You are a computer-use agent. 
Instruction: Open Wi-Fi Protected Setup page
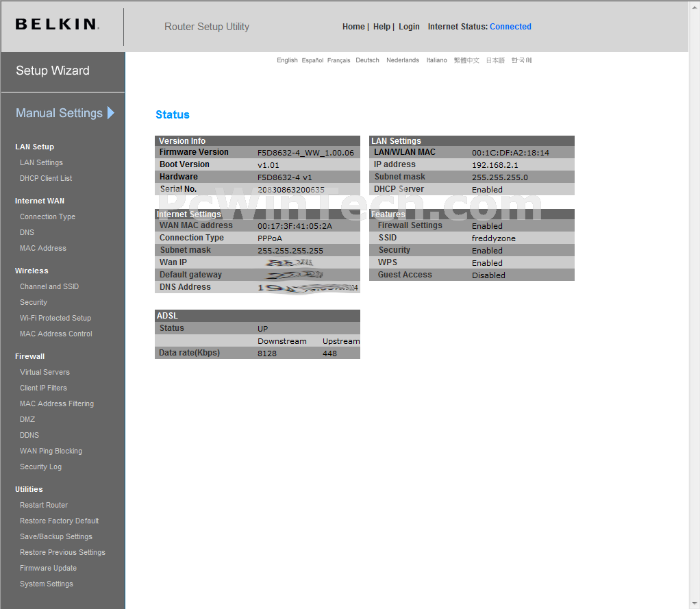55,318
